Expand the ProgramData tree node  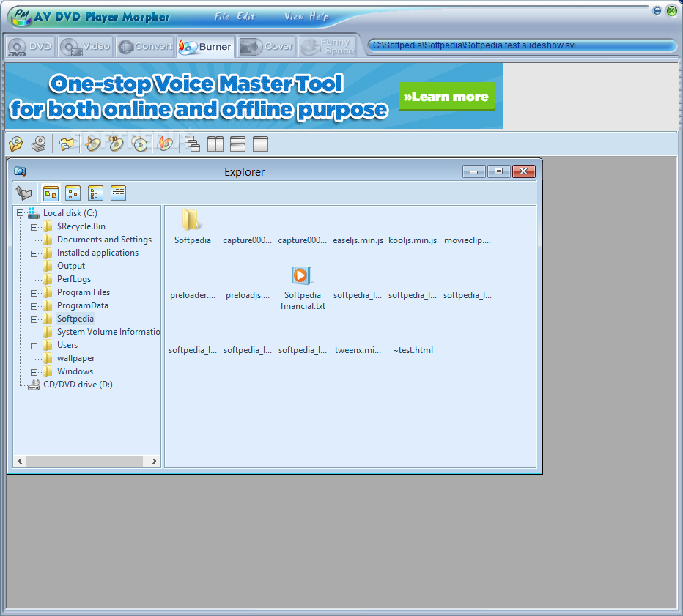34,306
